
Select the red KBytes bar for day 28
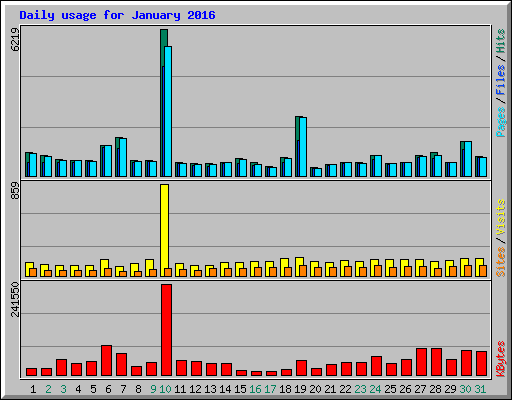coord(436,362)
